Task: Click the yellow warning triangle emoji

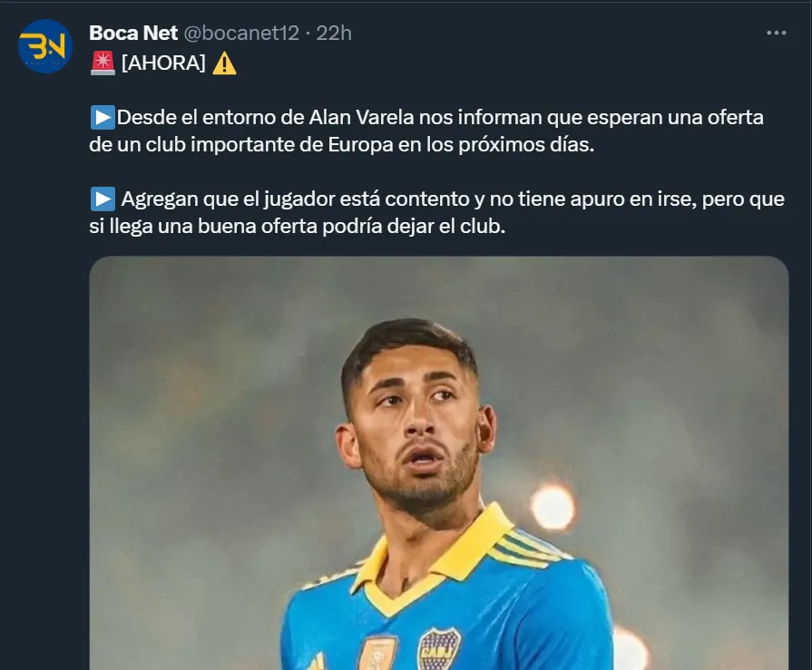Action: tap(225, 63)
